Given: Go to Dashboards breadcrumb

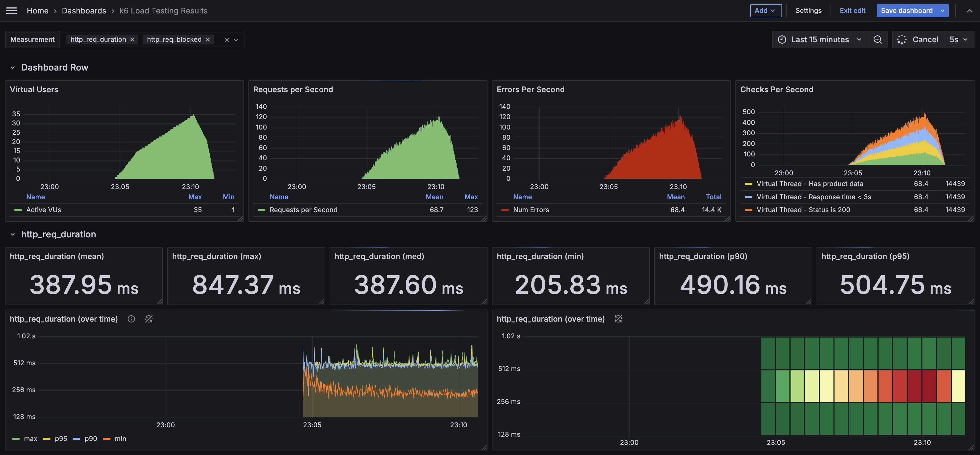Looking at the screenshot, I should tap(84, 11).
